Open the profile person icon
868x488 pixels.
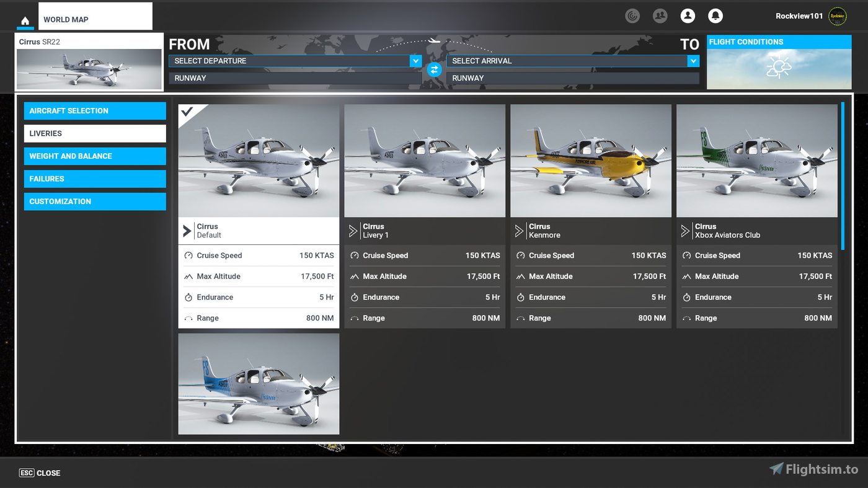[688, 16]
